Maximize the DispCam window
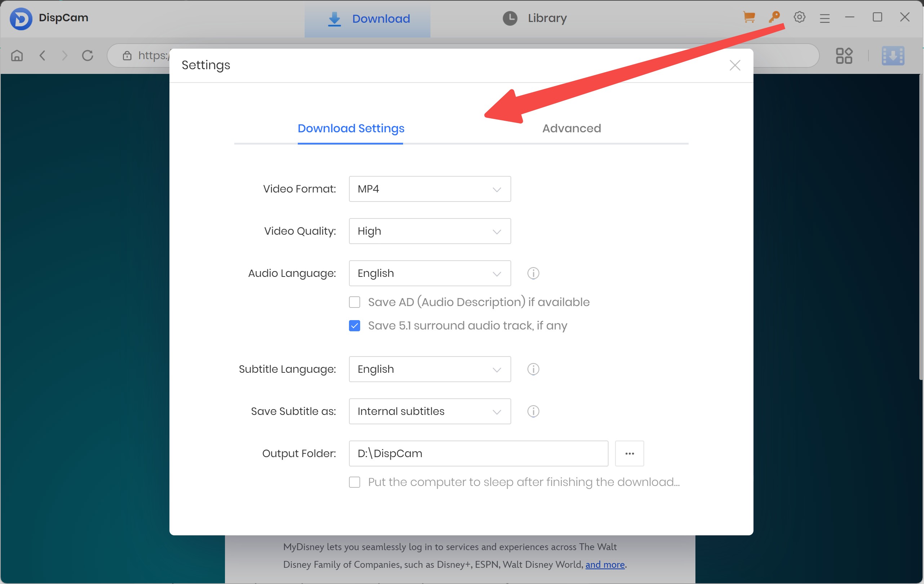Image resolution: width=924 pixels, height=584 pixels. click(877, 17)
